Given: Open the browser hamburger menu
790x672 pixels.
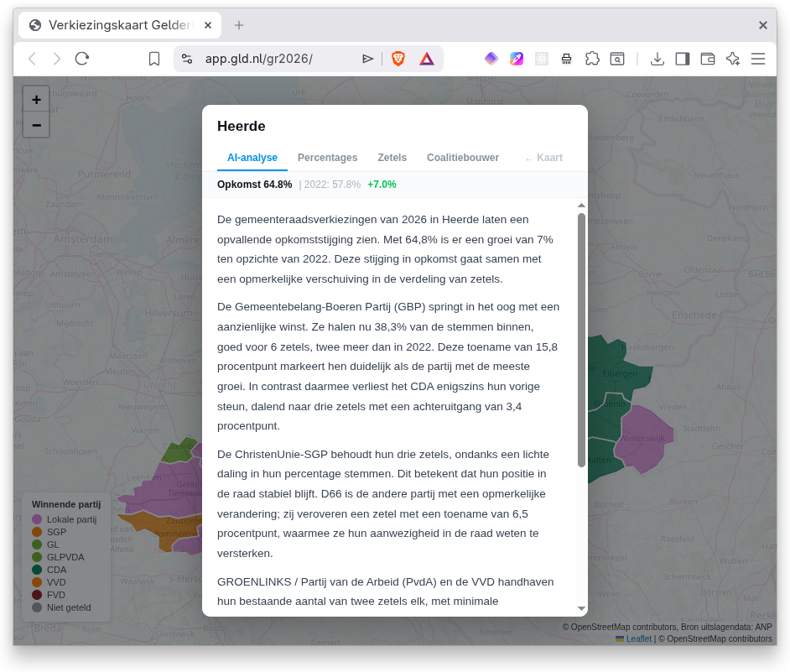Looking at the screenshot, I should [x=758, y=59].
